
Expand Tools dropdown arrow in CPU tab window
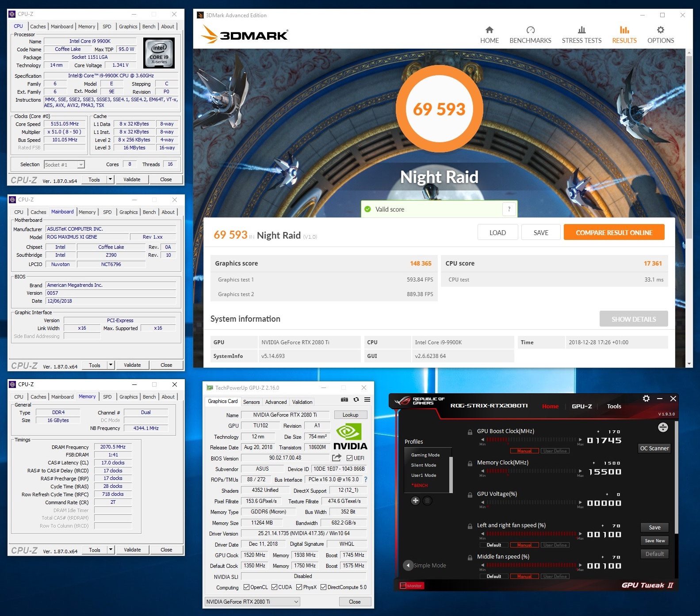(x=111, y=179)
